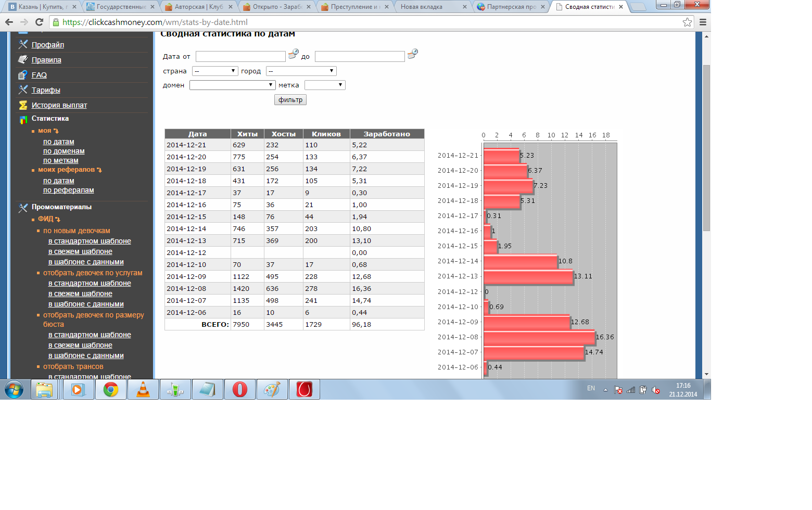Switch to the 'Казань | Купить' tab
The width and height of the screenshot is (812, 510).
coord(43,7)
